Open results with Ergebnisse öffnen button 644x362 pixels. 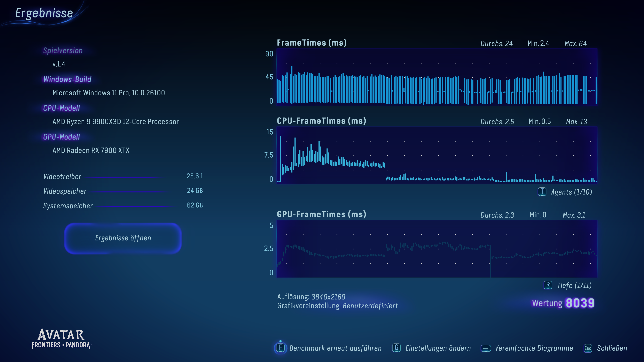[123, 238]
